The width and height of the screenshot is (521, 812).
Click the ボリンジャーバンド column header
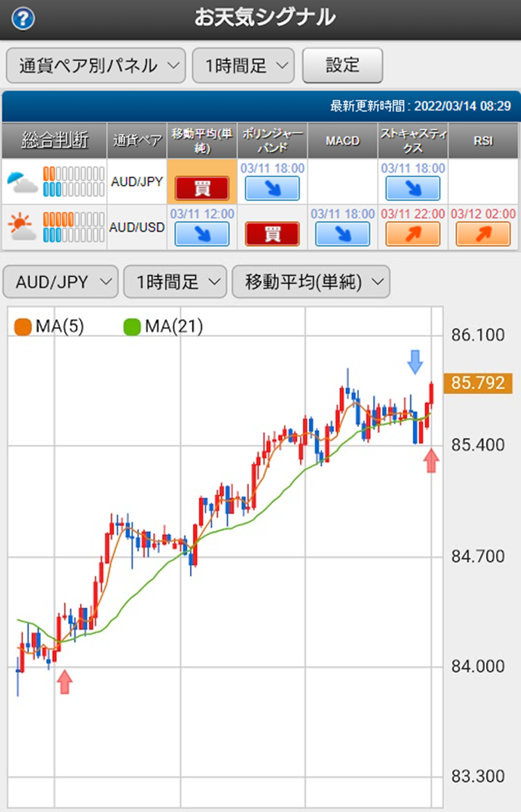tap(273, 141)
